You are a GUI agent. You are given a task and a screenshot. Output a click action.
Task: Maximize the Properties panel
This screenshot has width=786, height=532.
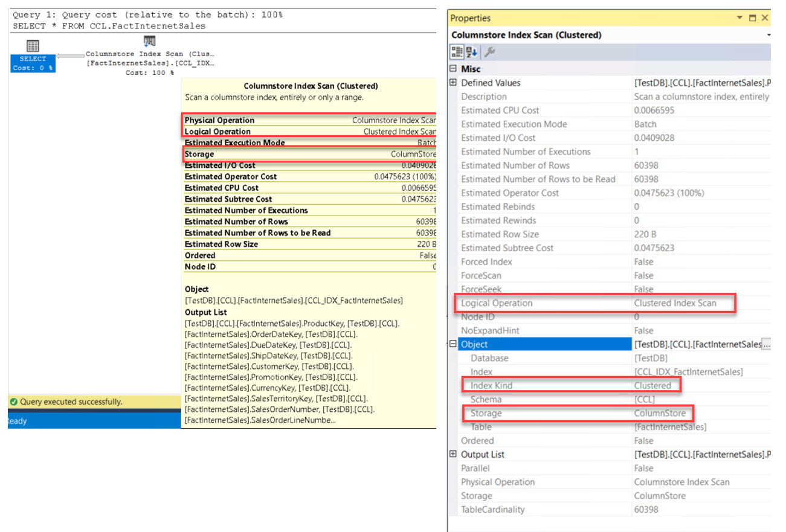[x=752, y=18]
